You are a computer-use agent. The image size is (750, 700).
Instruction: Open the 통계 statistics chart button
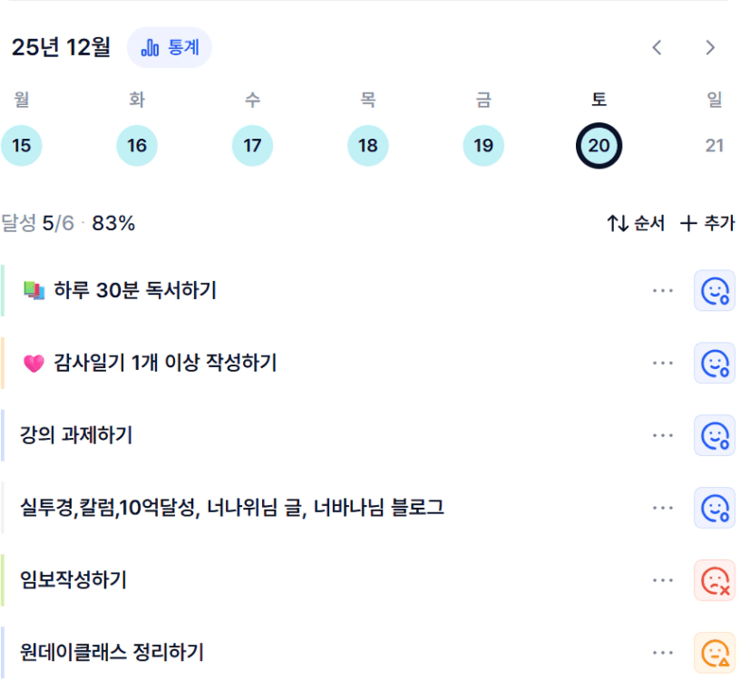[170, 47]
